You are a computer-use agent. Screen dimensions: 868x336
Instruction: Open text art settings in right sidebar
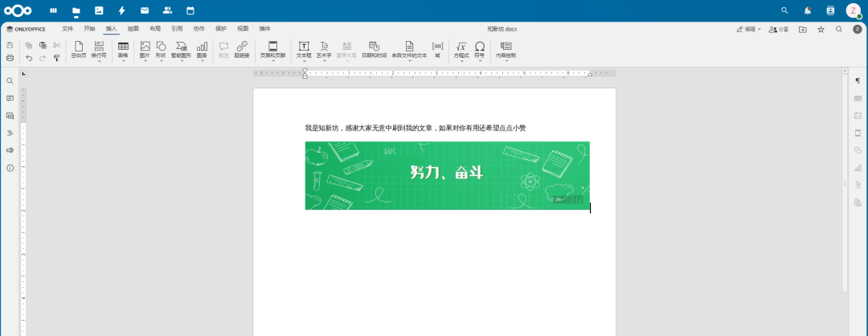click(858, 185)
